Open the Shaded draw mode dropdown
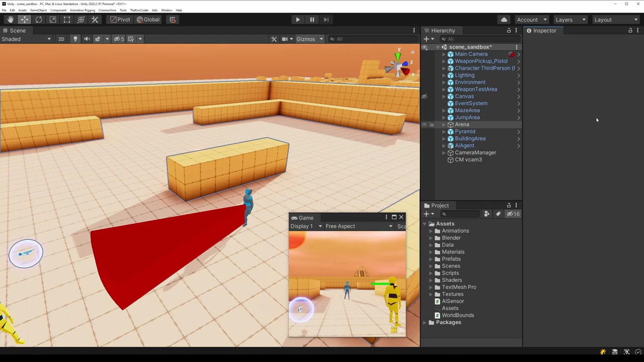 [26, 39]
